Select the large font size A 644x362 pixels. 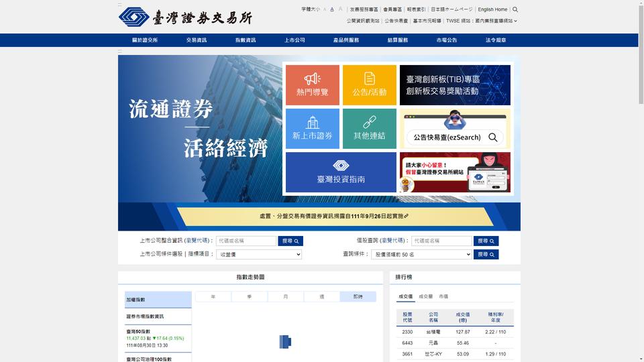click(340, 9)
